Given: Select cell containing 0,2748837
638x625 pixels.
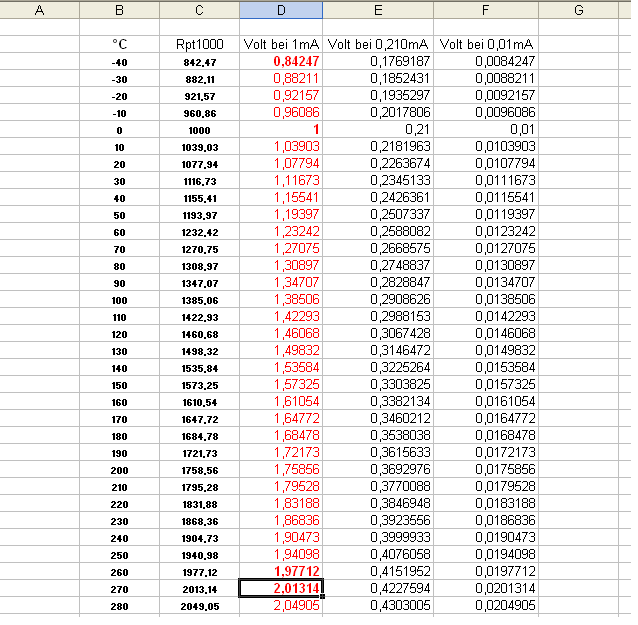Looking at the screenshot, I should (x=378, y=266).
